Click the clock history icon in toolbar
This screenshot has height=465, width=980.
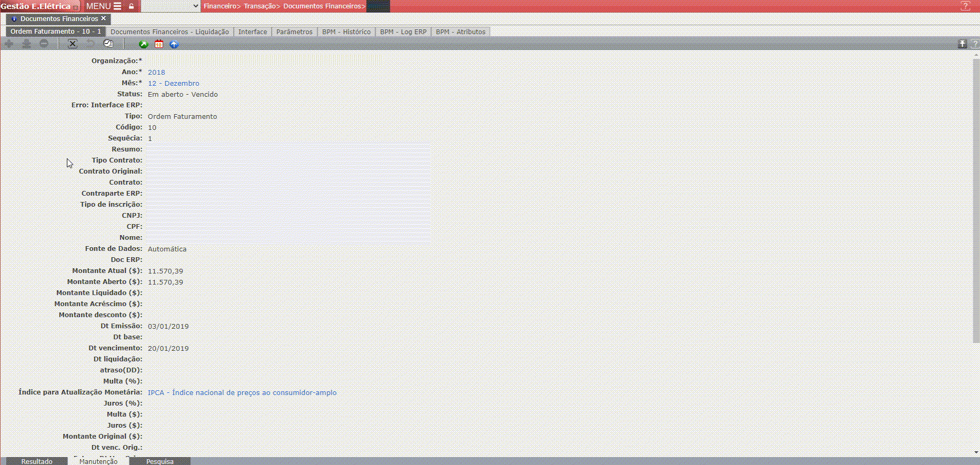(108, 44)
